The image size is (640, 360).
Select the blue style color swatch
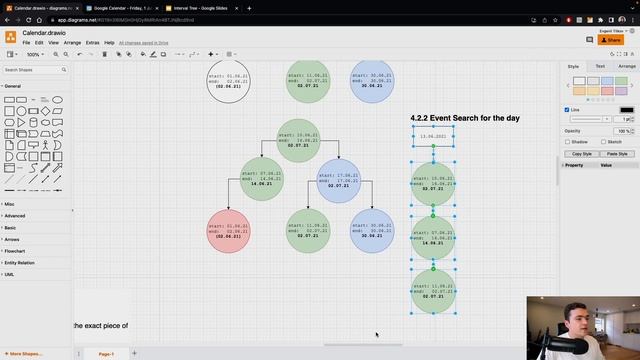tap(607, 81)
